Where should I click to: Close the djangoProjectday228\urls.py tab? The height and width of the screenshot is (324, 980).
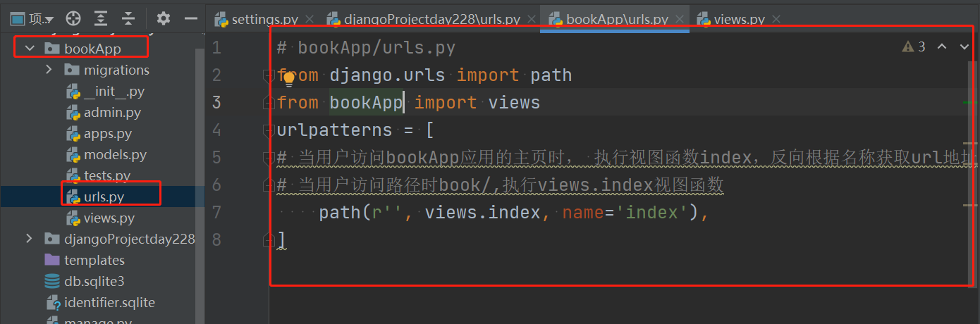(531, 20)
